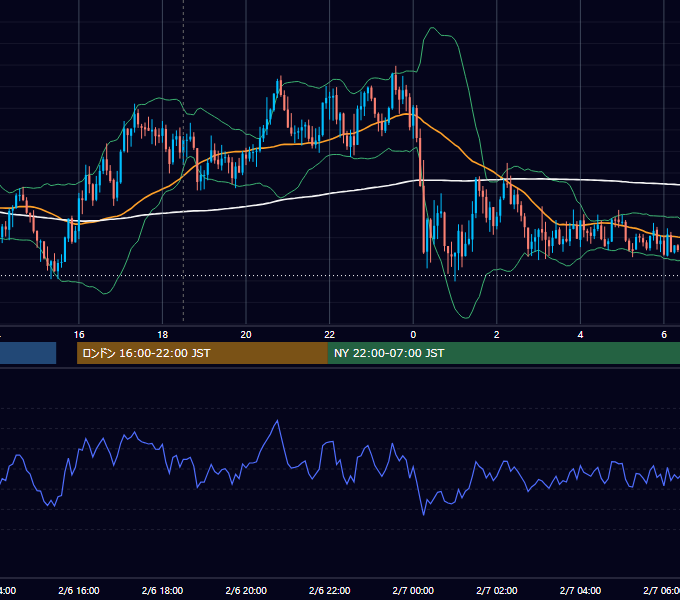
Task: Click the upper axis hour label 4
Action: click(580, 335)
